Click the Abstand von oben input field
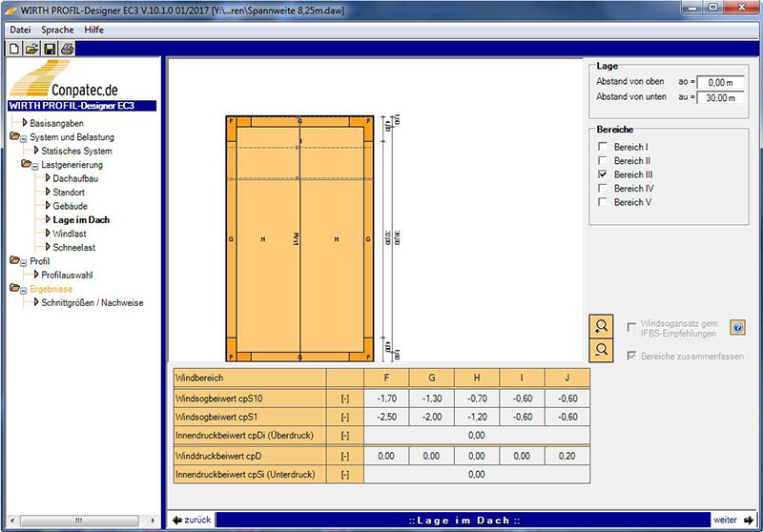The height and width of the screenshot is (532, 763). tap(720, 83)
